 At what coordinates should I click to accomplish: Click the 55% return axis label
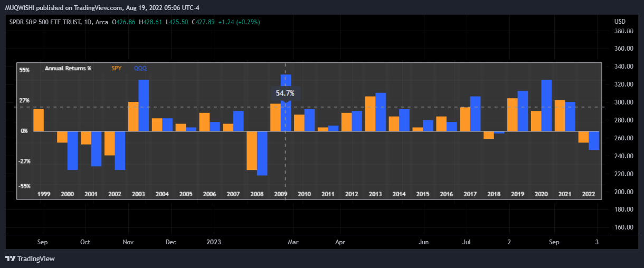tap(25, 70)
